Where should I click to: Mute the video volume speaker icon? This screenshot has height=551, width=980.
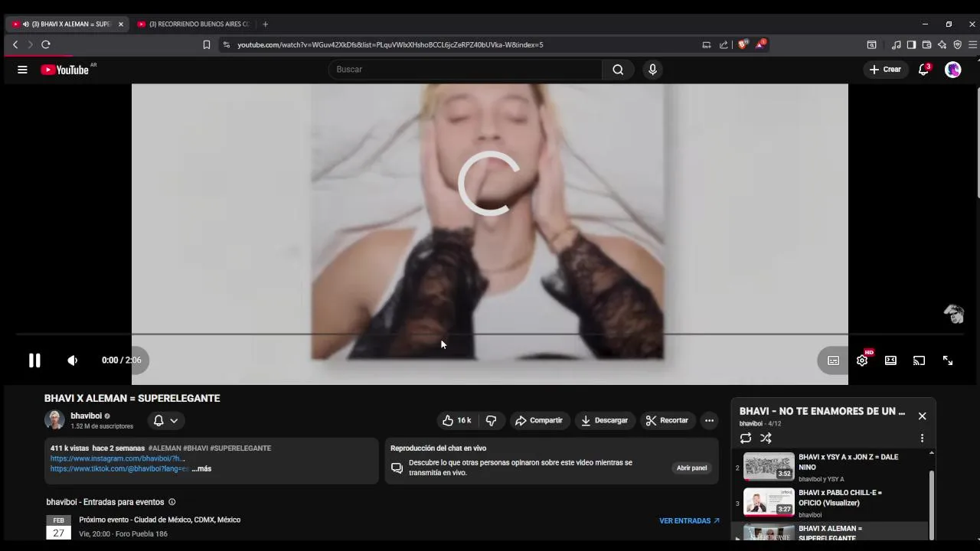click(72, 360)
